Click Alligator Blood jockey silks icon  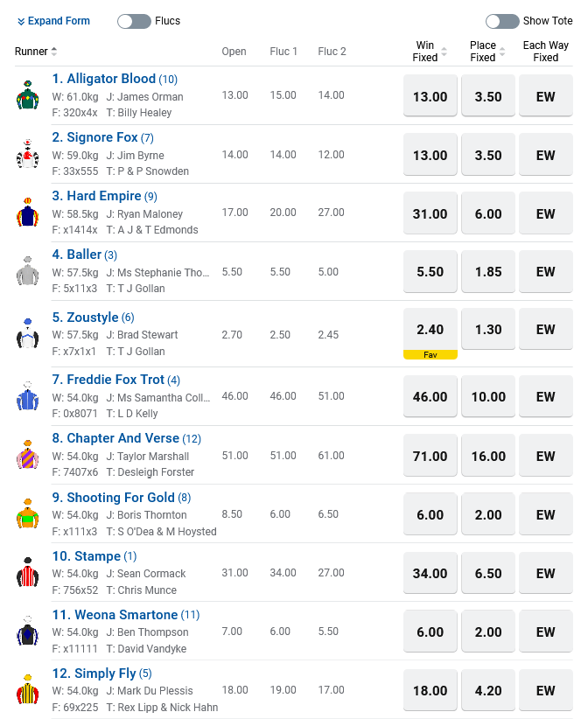click(x=28, y=95)
